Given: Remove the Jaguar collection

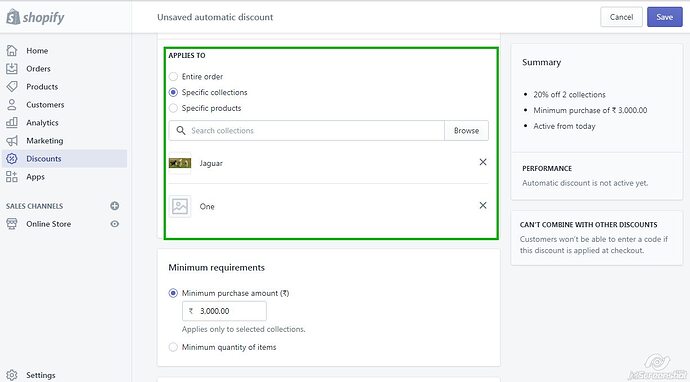Looking at the screenshot, I should coord(483,162).
